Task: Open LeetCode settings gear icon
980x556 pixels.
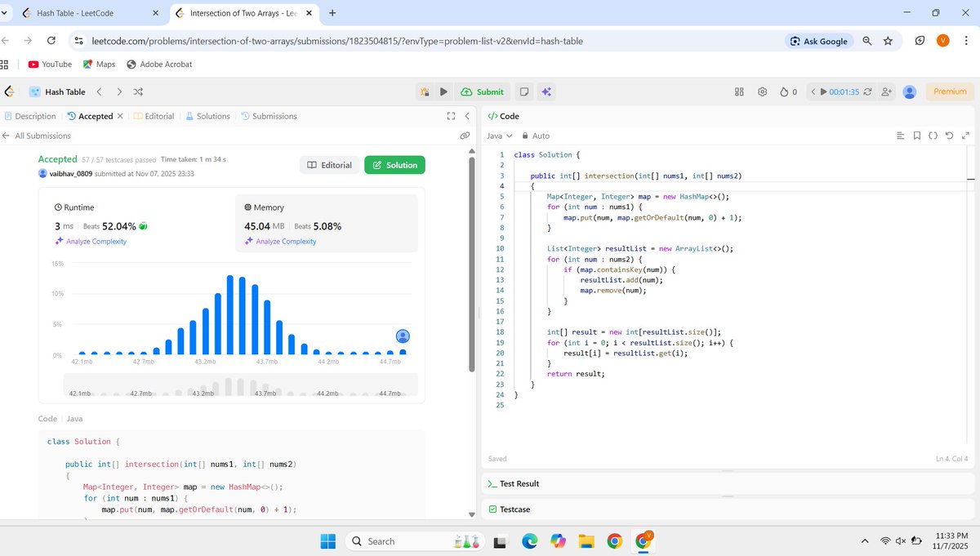Action: coord(763,92)
